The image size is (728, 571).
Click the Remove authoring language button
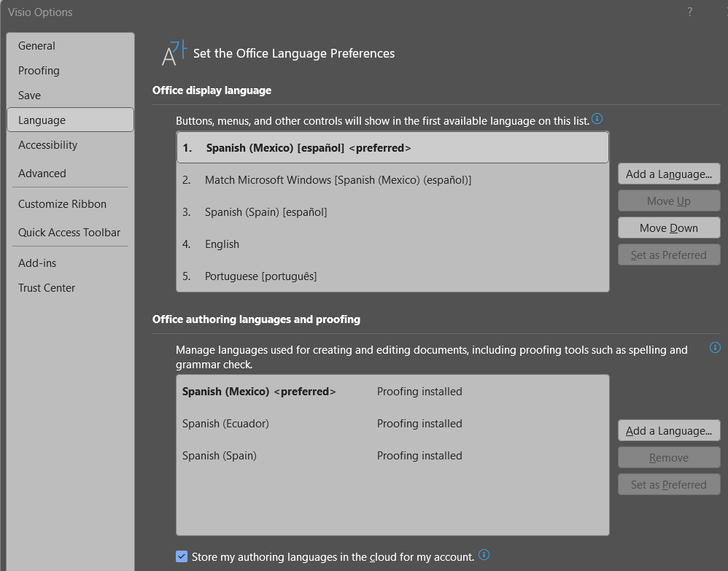tap(669, 458)
